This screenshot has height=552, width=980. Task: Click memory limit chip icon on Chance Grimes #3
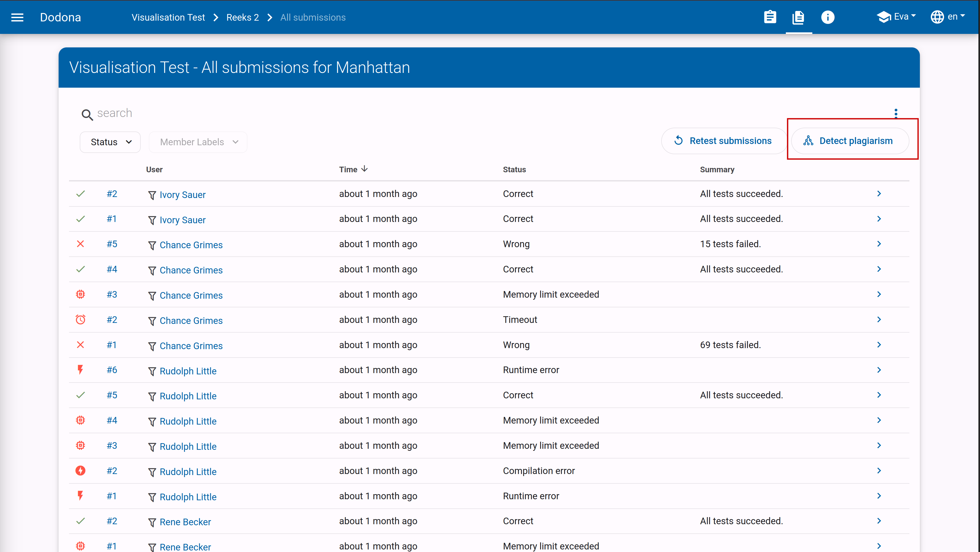[80, 294]
